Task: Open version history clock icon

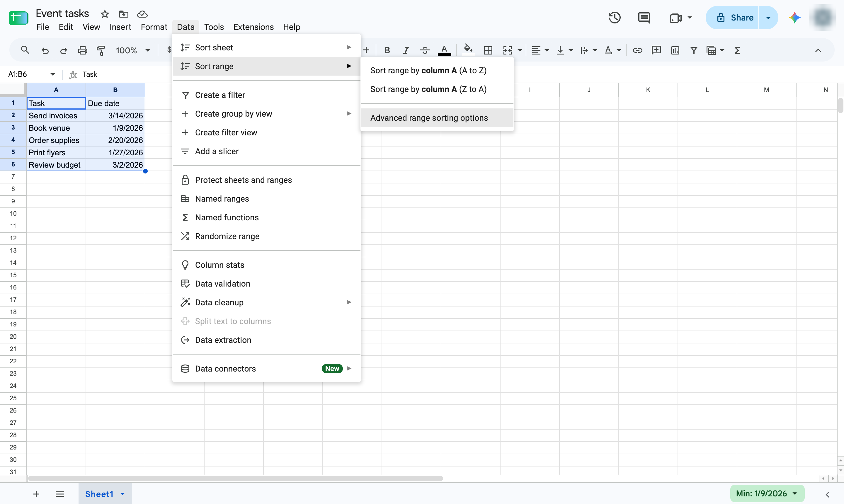Action: 615,18
